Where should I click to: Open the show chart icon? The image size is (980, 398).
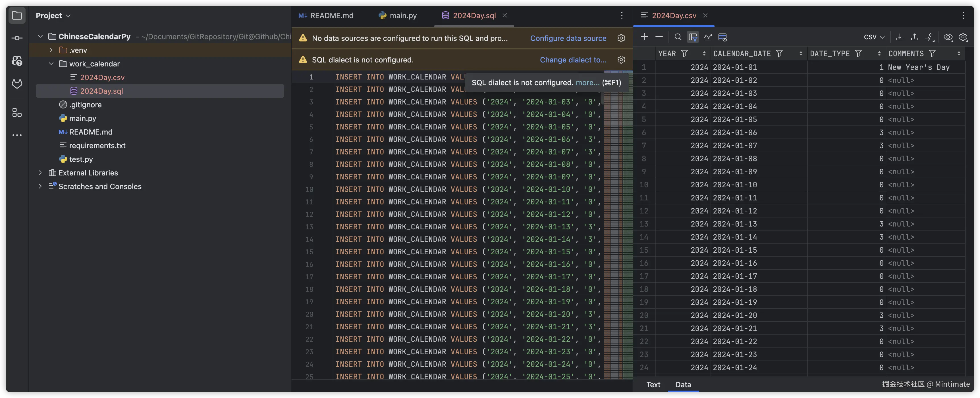click(708, 37)
